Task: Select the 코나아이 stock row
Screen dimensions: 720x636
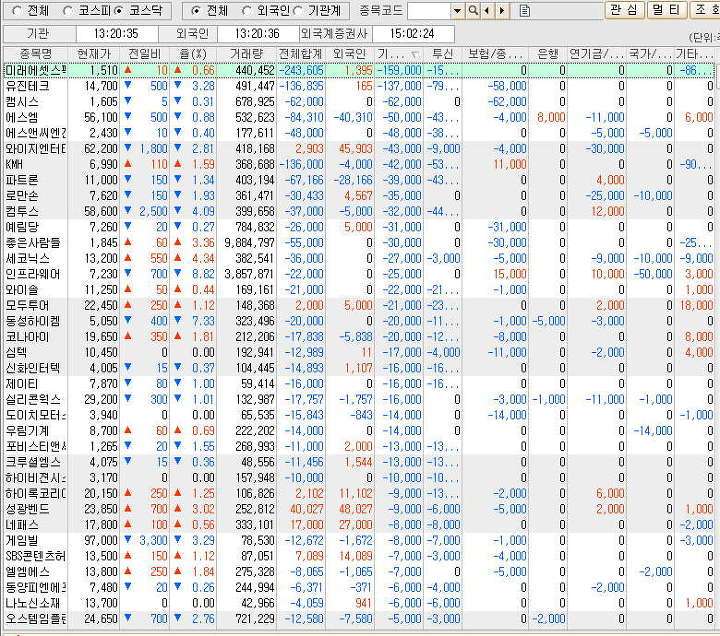Action: pos(359,336)
